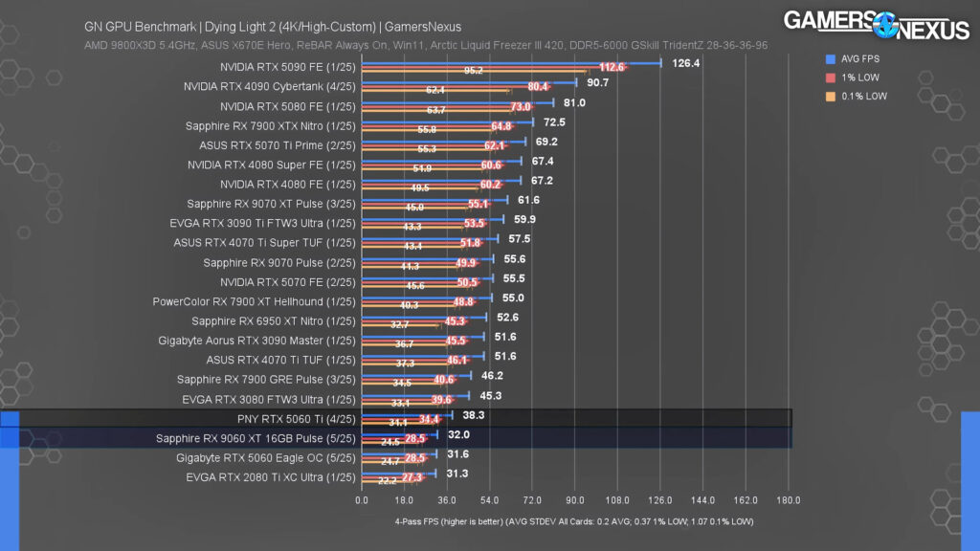Select the NVIDIA RTX 4080 FE (1/25) label
The height and width of the screenshot is (551, 980).
point(287,185)
